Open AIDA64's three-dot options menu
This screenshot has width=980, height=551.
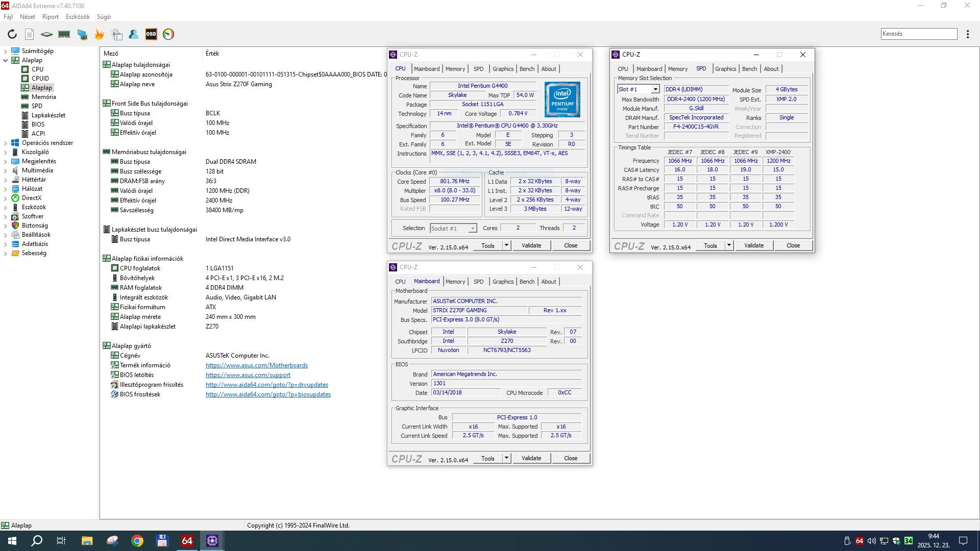coord(968,34)
